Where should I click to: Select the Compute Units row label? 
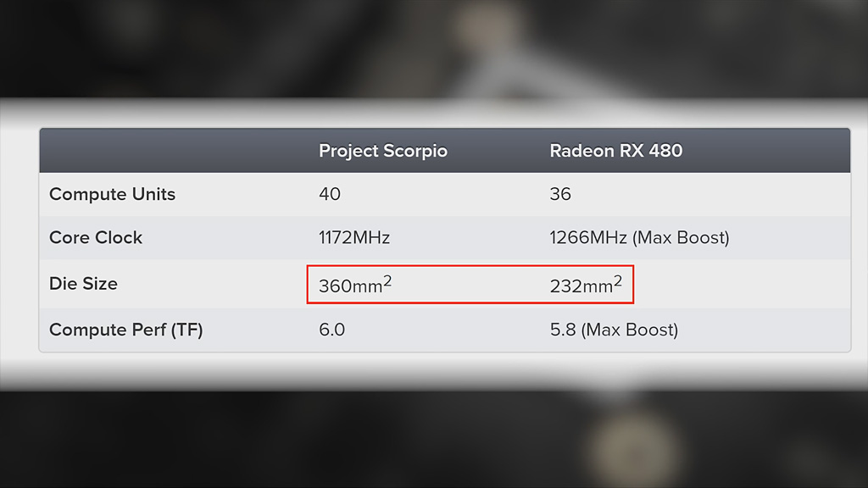click(112, 194)
